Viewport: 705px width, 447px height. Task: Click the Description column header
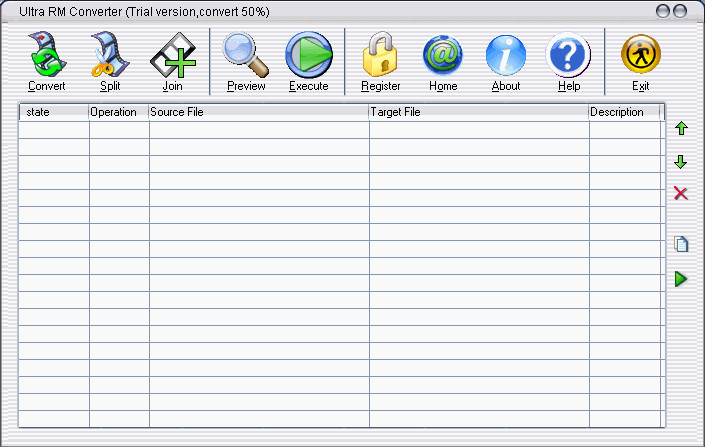[624, 112]
